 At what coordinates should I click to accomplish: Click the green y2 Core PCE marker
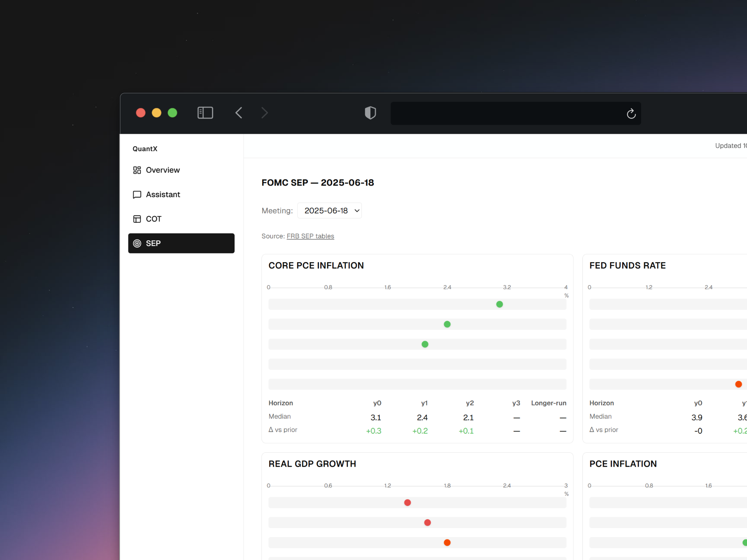(425, 344)
